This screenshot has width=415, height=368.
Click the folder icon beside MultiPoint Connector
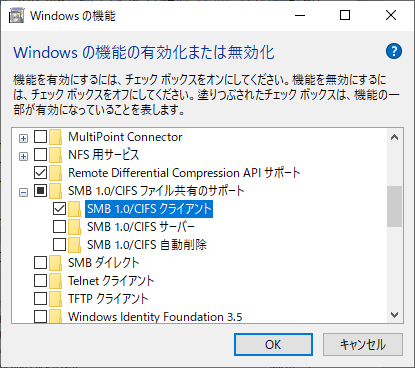(55, 137)
